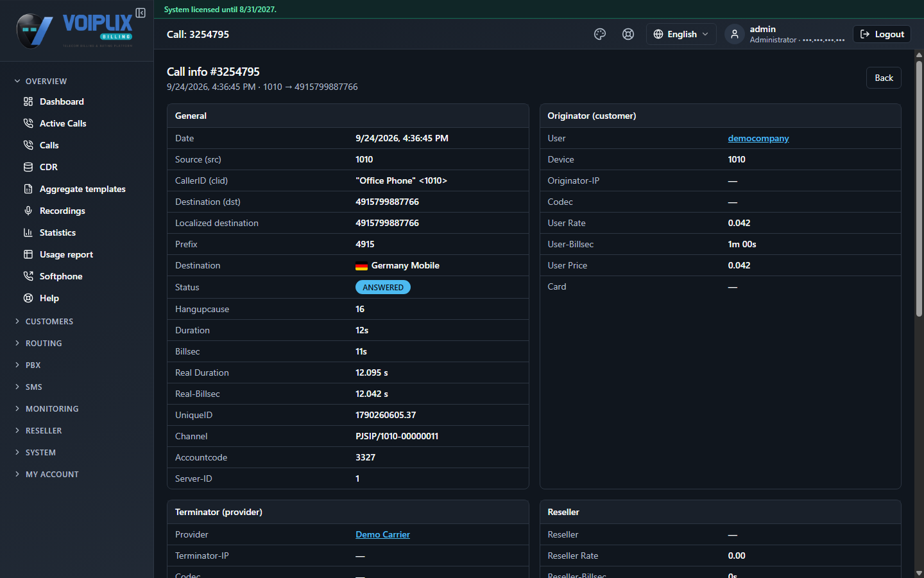
Task: Click the Germany Mobile destination value
Action: 397,265
